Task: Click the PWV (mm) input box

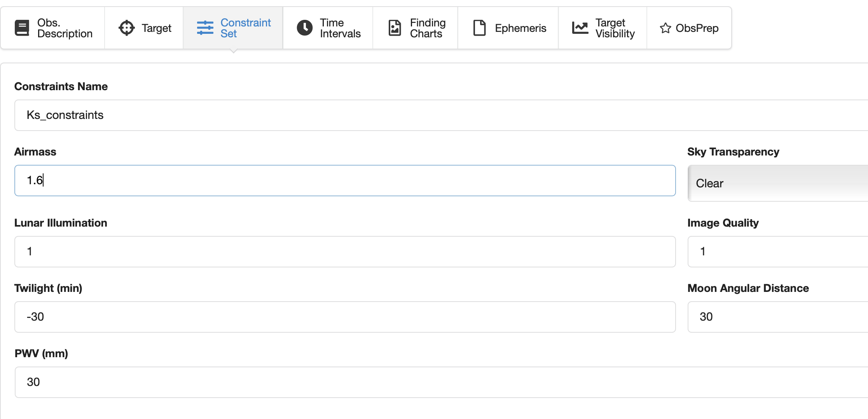Action: [x=428, y=382]
